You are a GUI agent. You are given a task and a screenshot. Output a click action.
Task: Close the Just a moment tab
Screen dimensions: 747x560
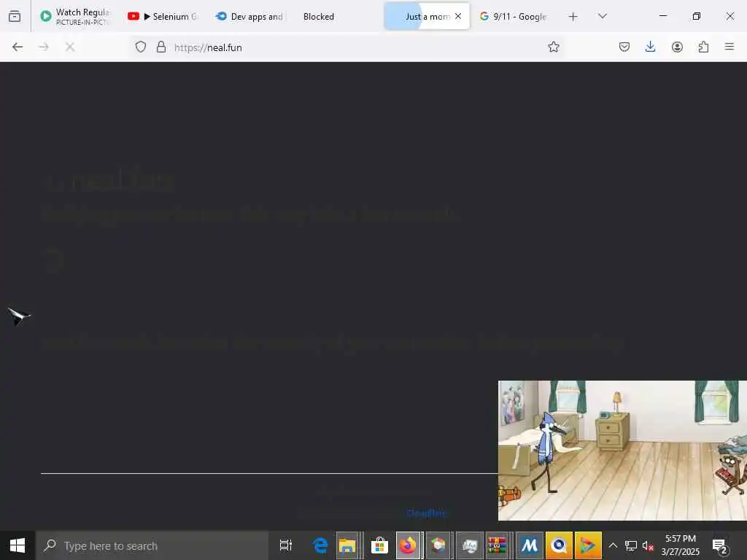point(458,16)
